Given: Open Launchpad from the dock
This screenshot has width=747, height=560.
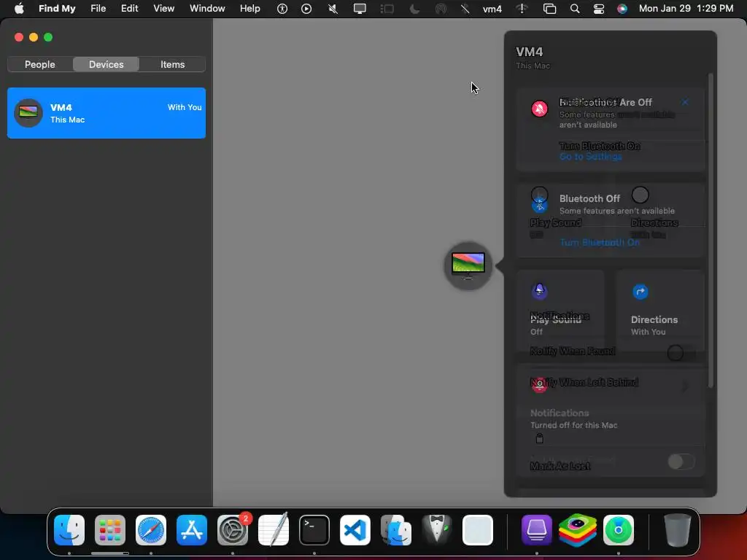Looking at the screenshot, I should pyautogui.click(x=110, y=530).
